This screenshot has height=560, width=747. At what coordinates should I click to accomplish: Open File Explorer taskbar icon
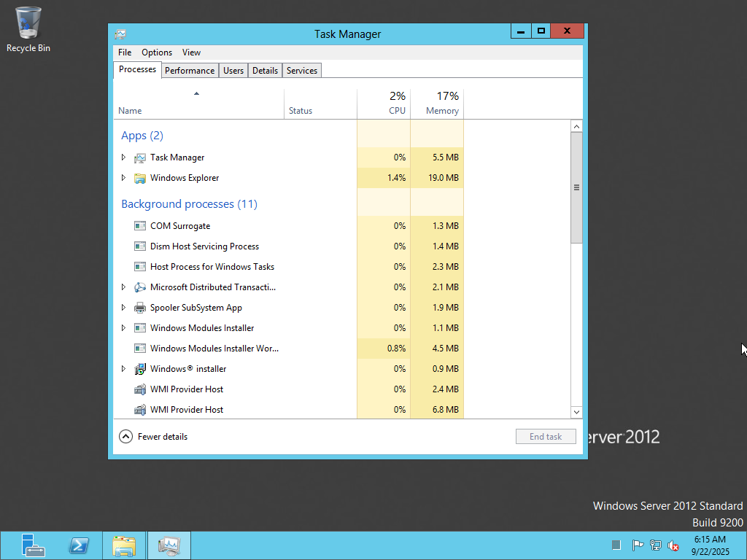[x=124, y=545]
